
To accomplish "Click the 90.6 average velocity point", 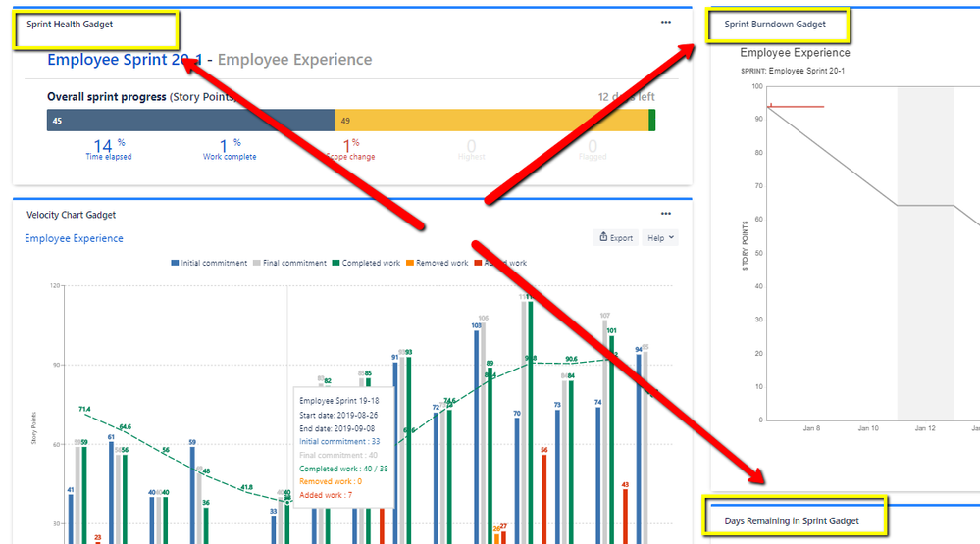I will (x=571, y=363).
